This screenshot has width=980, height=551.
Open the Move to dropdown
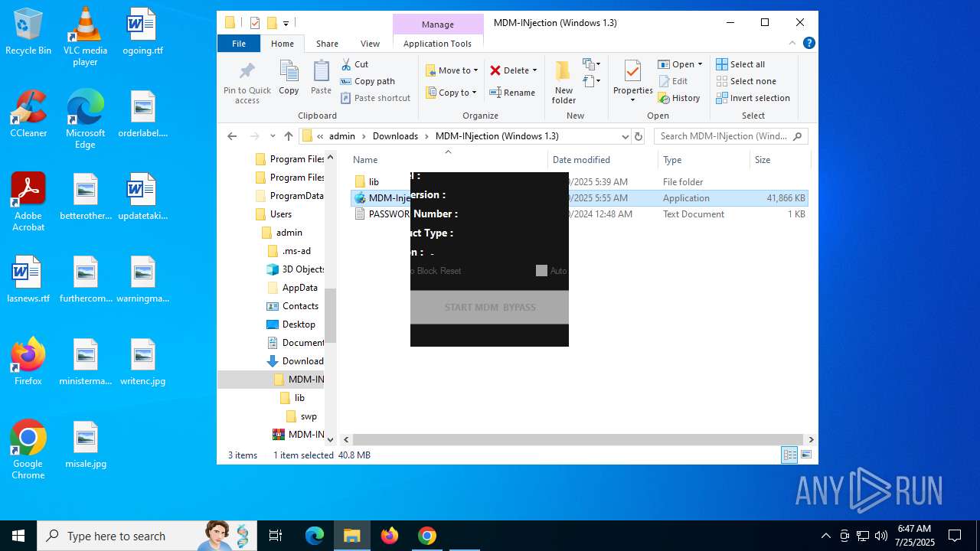pyautogui.click(x=452, y=70)
